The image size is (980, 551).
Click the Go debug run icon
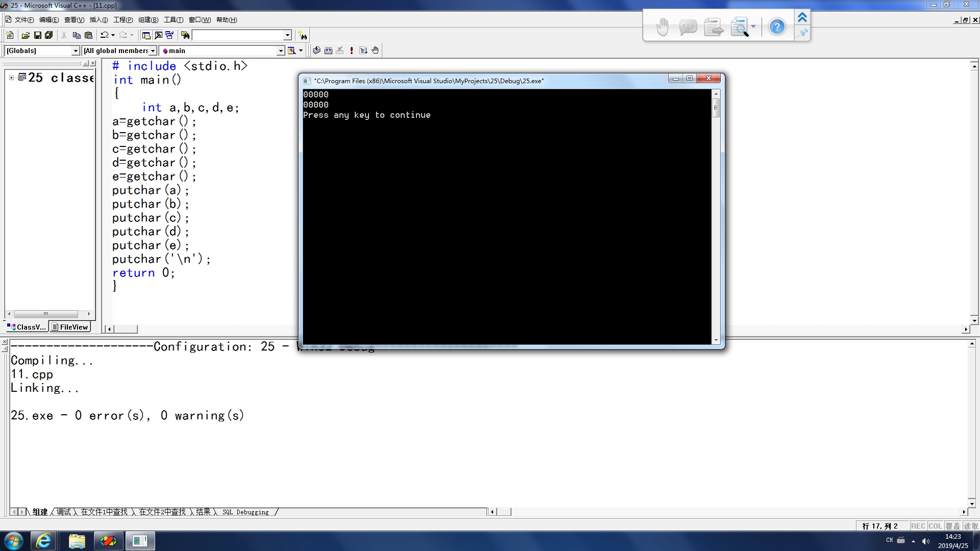coord(363,50)
